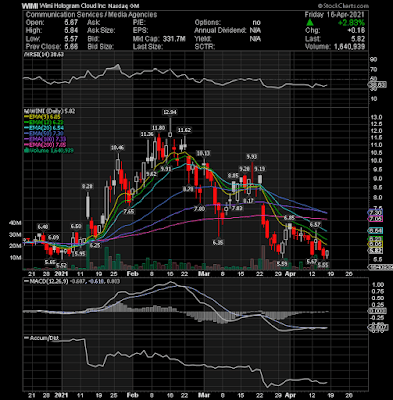Click the 12.94 peak price label
The image size is (393, 400).
[170, 112]
